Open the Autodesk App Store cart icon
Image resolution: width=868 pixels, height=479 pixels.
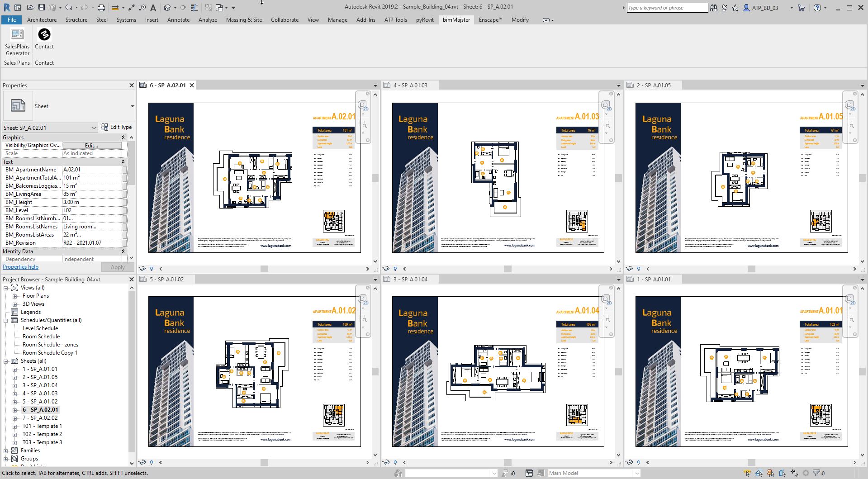click(802, 8)
